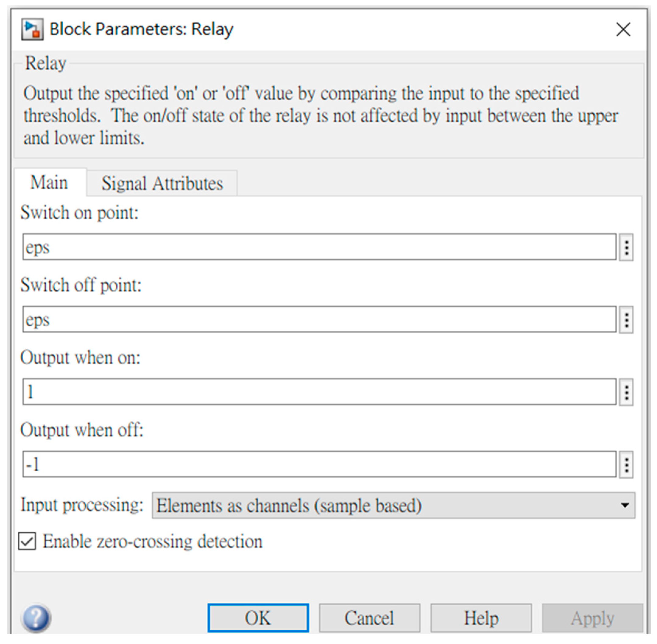Screen dimensions: 657x644
Task: Open three-dot menu beside Output when off
Action: point(626,464)
